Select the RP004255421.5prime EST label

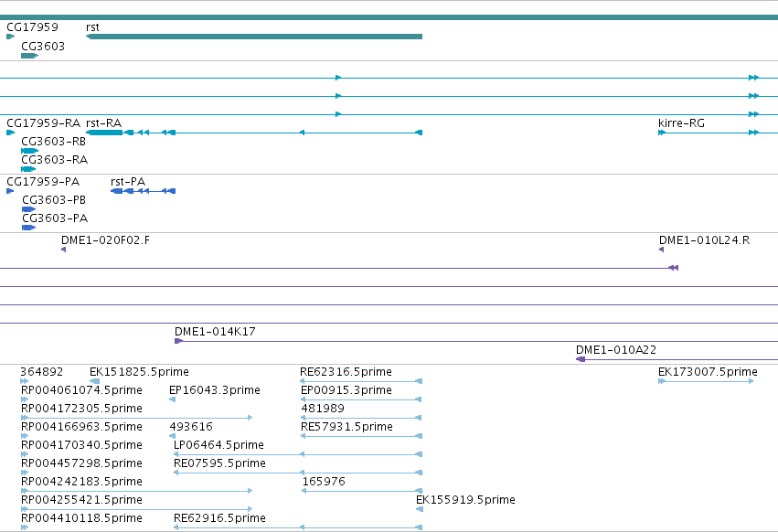81,500
